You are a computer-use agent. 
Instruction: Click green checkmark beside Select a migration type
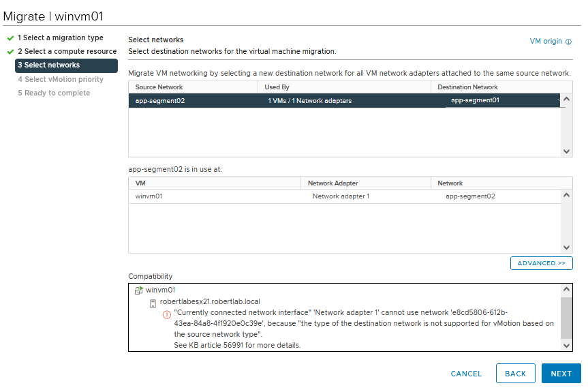pos(10,38)
